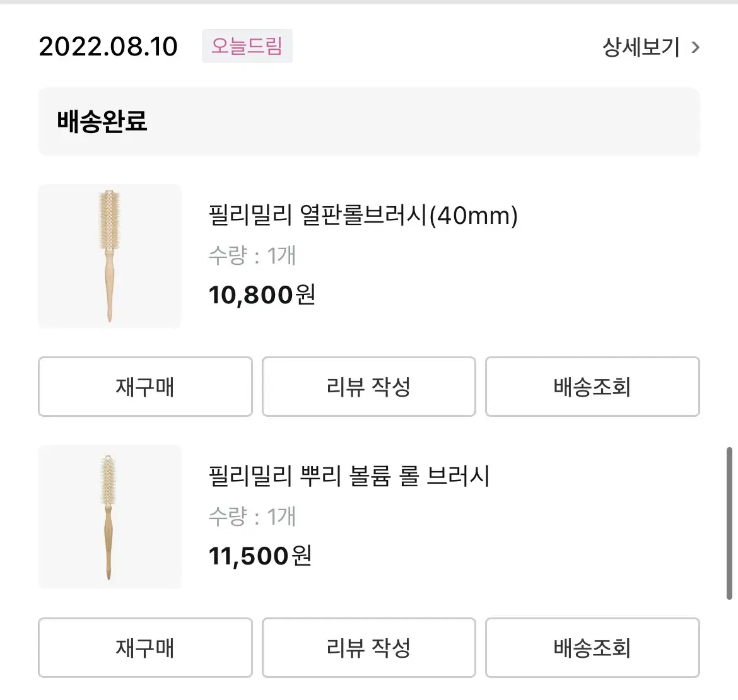Image resolution: width=738 pixels, height=700 pixels.
Task: Click the chevron arrow beside 상세보기
Action: [695, 47]
